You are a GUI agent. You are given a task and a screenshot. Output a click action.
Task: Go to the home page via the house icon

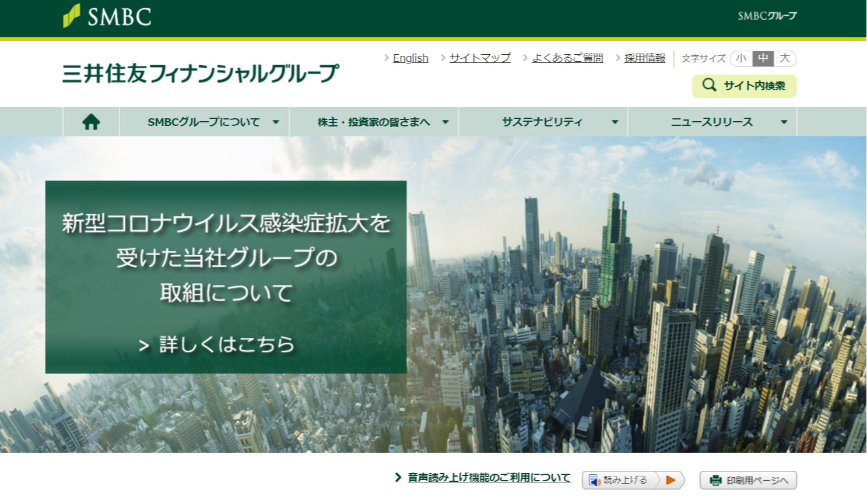click(x=91, y=122)
